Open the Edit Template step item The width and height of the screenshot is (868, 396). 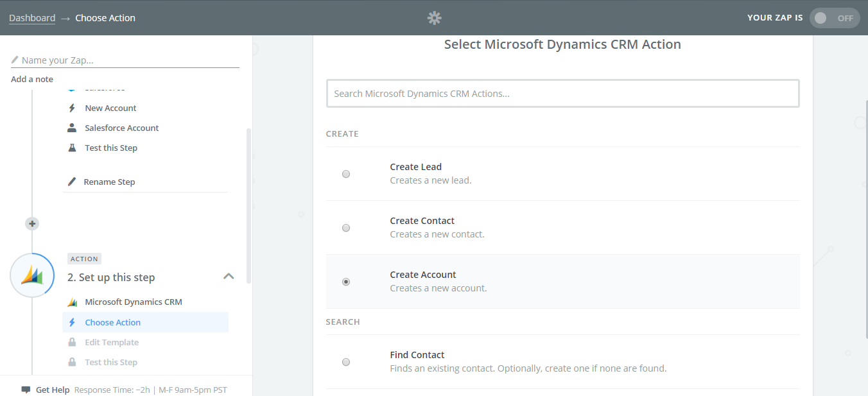(112, 342)
